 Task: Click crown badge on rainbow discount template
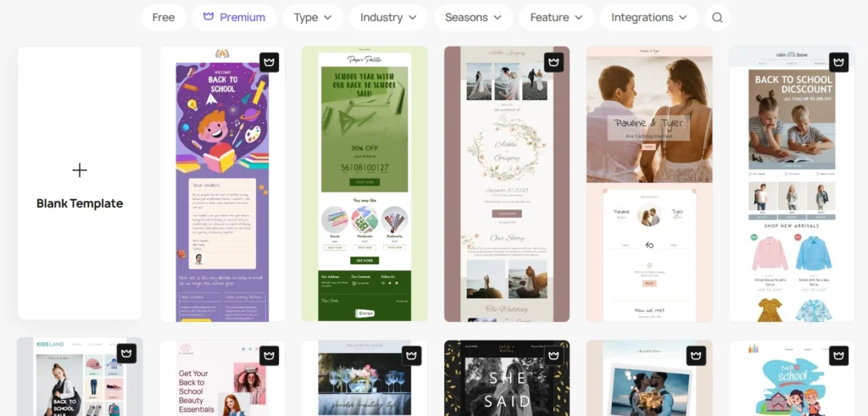pyautogui.click(x=838, y=63)
